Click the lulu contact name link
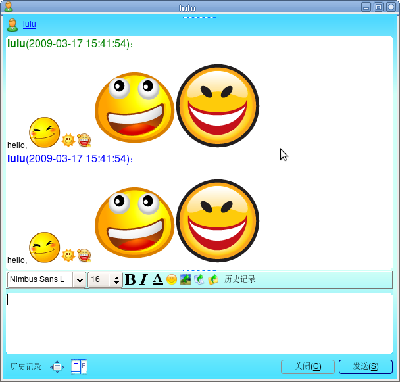Image resolution: width=400 pixels, height=382 pixels. [x=29, y=24]
